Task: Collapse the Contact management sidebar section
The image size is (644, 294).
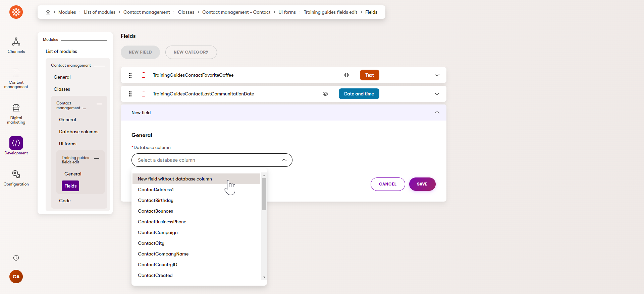Action: click(99, 66)
